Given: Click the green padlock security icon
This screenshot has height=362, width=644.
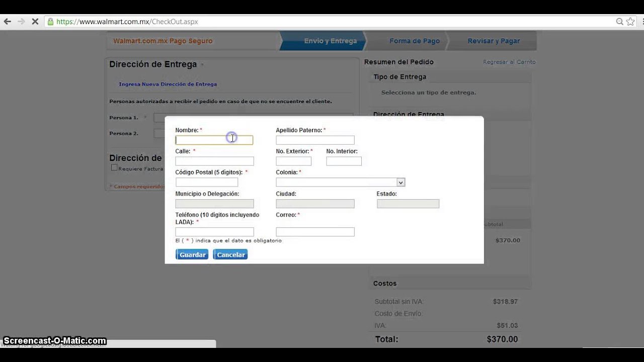Looking at the screenshot, I should point(50,22).
